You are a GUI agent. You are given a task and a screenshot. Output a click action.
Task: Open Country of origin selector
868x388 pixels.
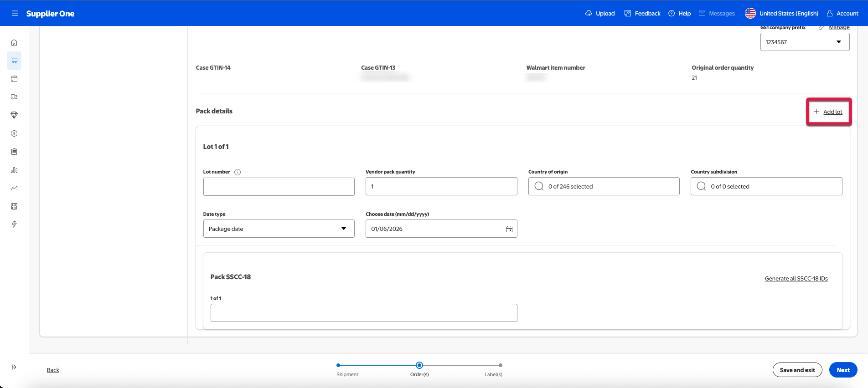click(604, 186)
